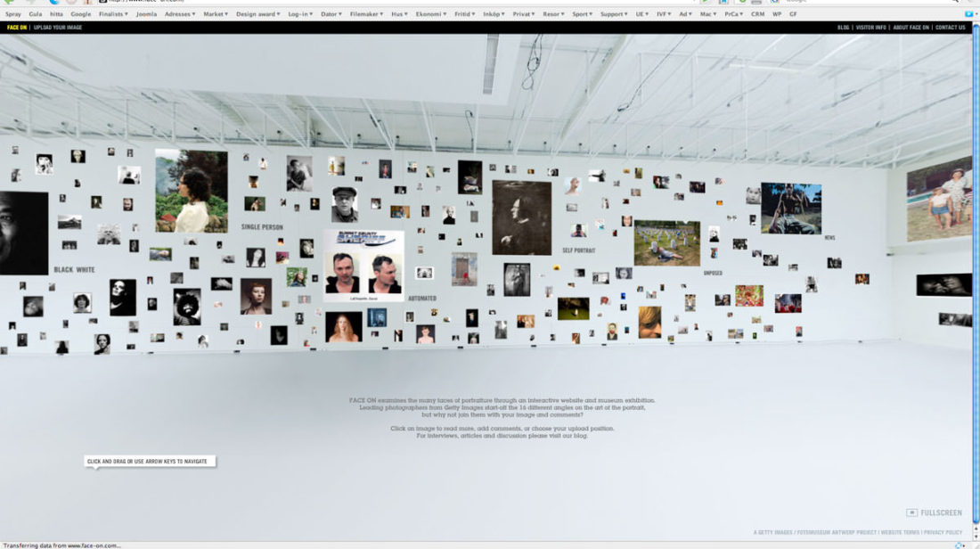Open the Privacy Policy footer link

(x=943, y=533)
